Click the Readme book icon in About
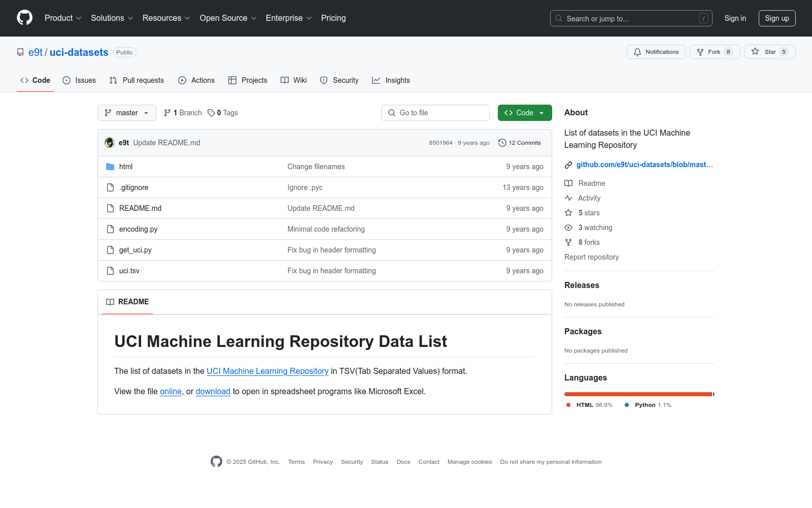 pyautogui.click(x=568, y=183)
